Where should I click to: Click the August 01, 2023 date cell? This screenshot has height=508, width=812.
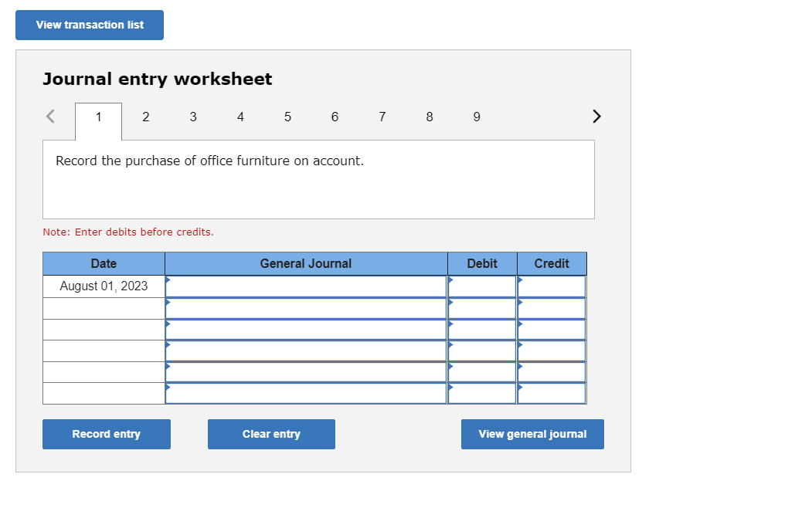click(104, 286)
